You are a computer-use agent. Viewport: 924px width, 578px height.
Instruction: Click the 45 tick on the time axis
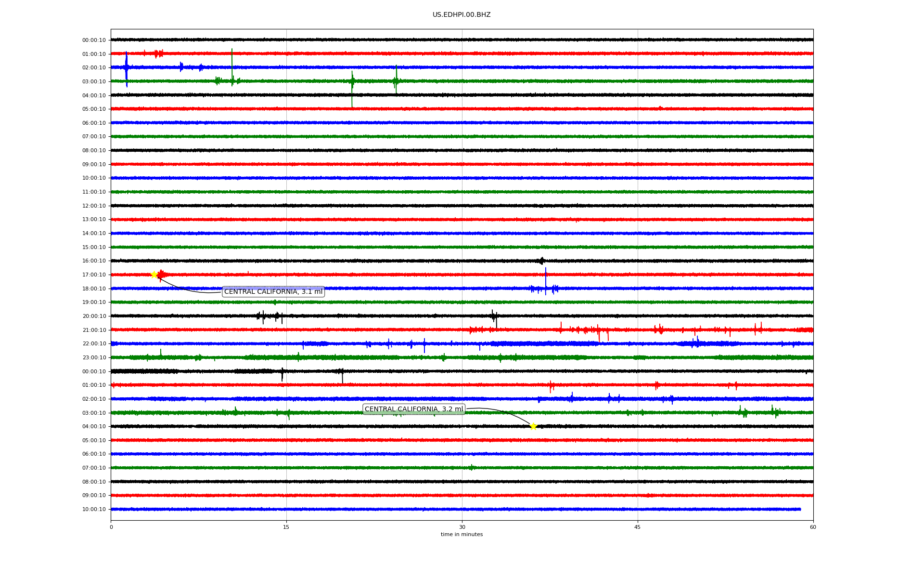pos(638,527)
